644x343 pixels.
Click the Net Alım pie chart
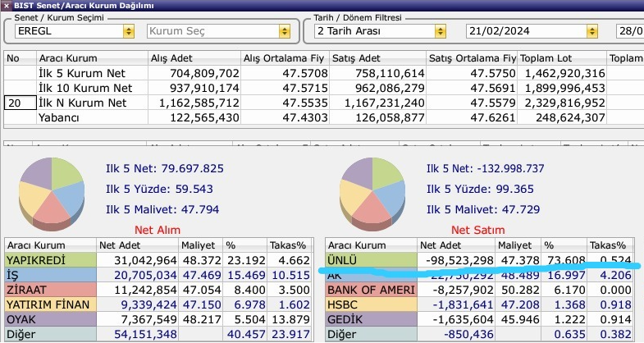[x=52, y=193]
